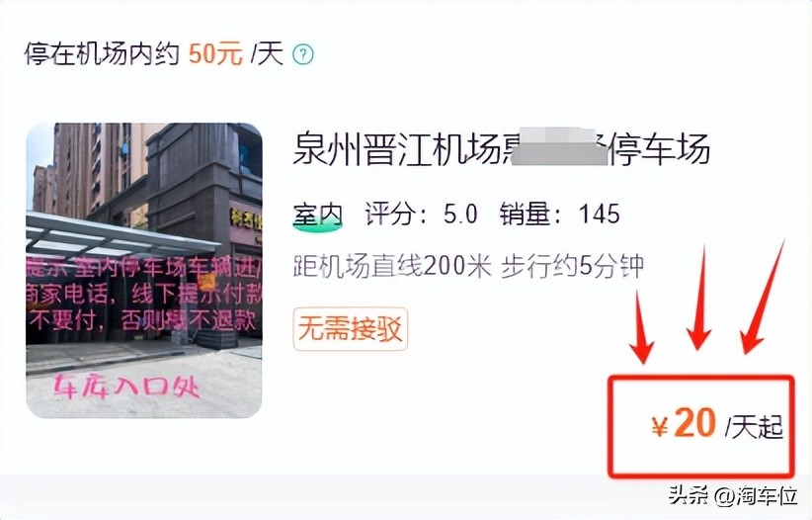812x520 pixels.
Task: Select the 室内 indoor tag
Action: pyautogui.click(x=317, y=215)
